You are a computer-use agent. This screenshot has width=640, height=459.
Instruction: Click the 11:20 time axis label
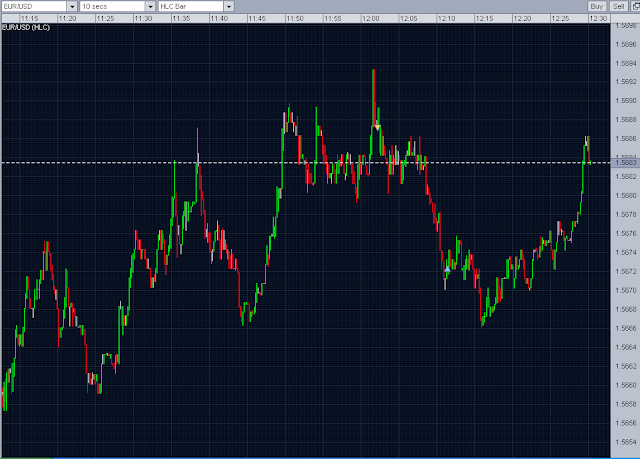pos(67,18)
